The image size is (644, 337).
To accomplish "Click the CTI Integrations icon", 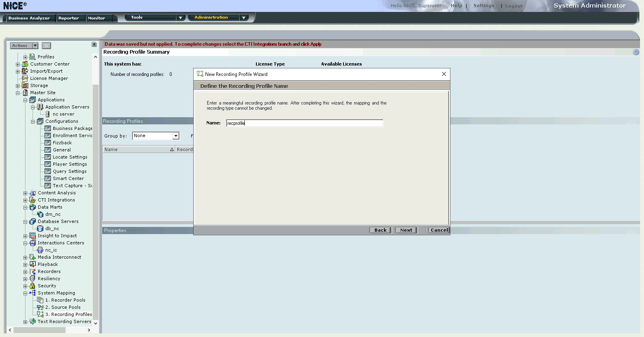I will (33, 200).
